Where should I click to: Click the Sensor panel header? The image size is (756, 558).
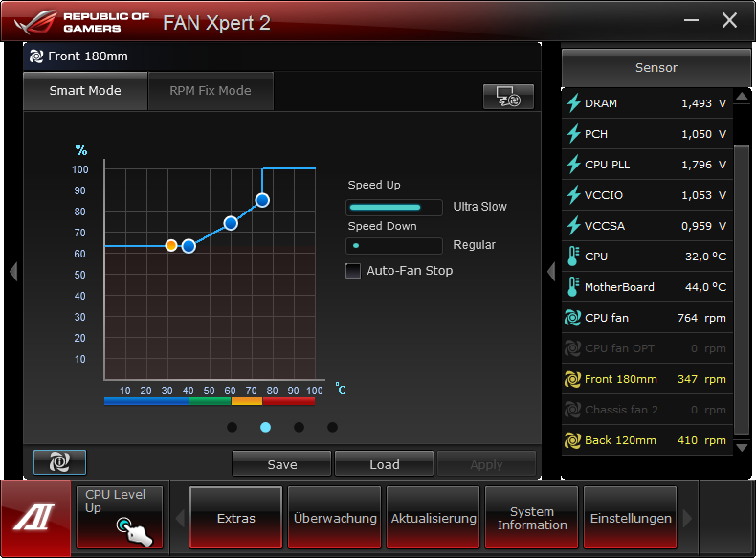[656, 68]
